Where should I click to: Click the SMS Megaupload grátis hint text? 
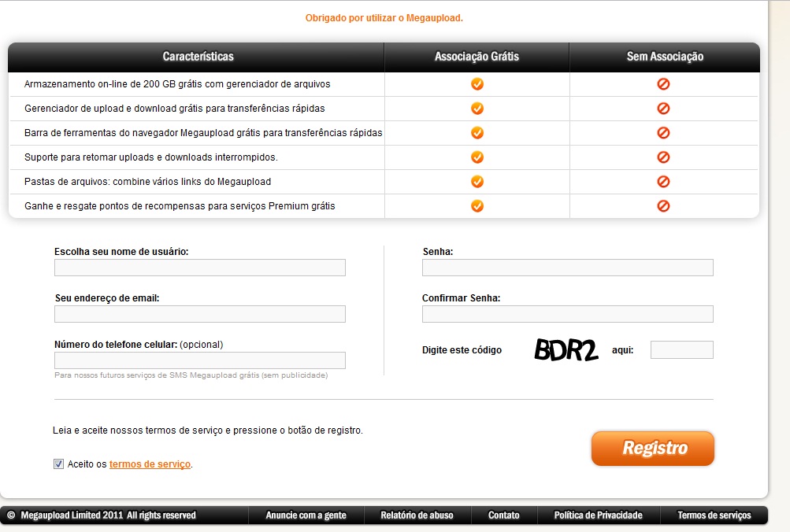coord(191,375)
